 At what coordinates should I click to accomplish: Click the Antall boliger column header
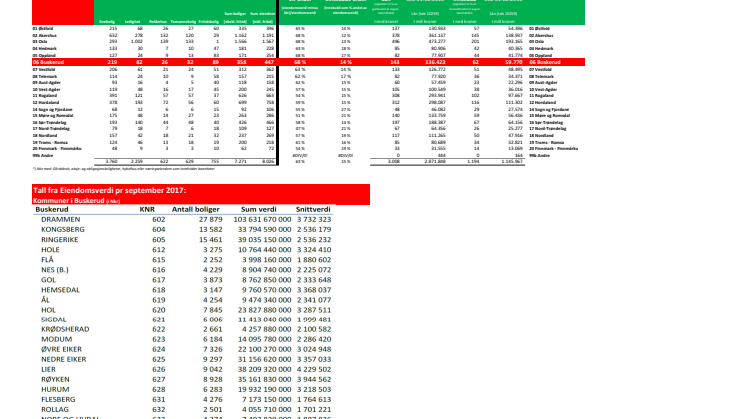coord(196,209)
